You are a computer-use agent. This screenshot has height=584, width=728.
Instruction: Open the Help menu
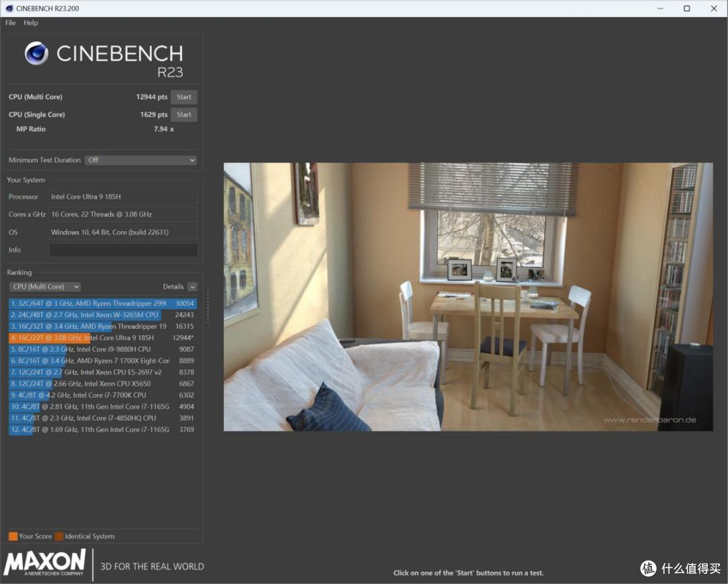click(30, 23)
